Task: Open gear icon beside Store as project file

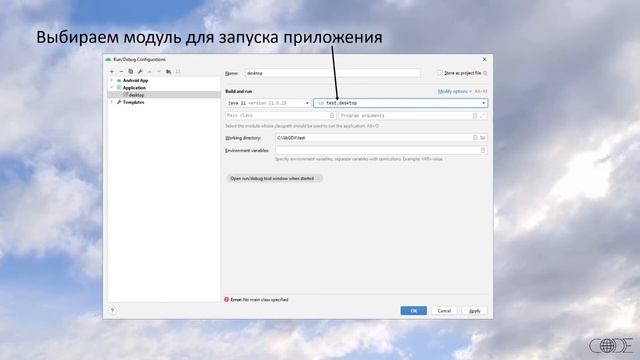Action: tap(485, 73)
